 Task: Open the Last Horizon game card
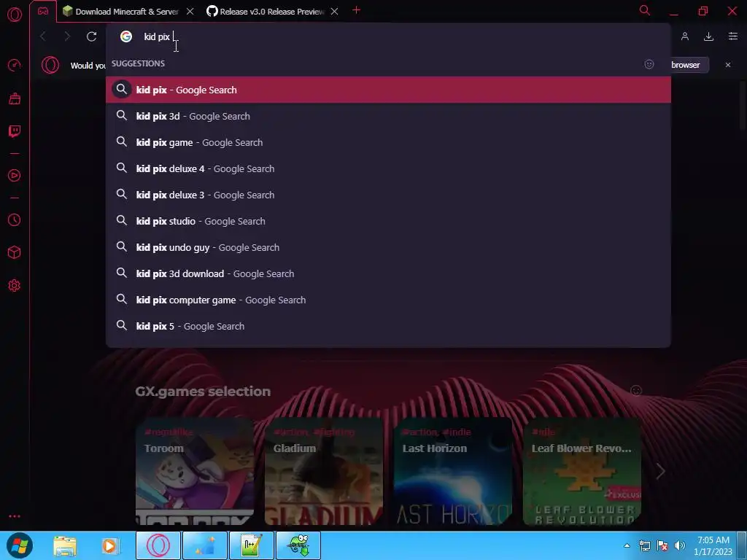[x=452, y=472]
